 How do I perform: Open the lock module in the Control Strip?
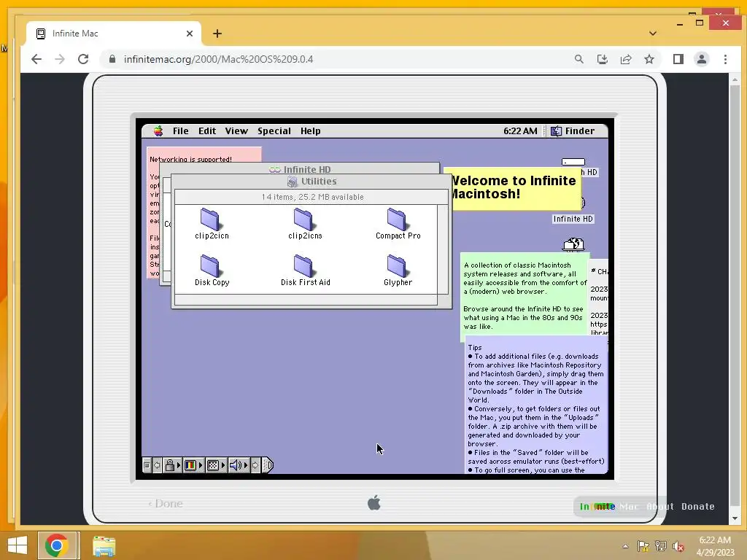[x=172, y=465]
